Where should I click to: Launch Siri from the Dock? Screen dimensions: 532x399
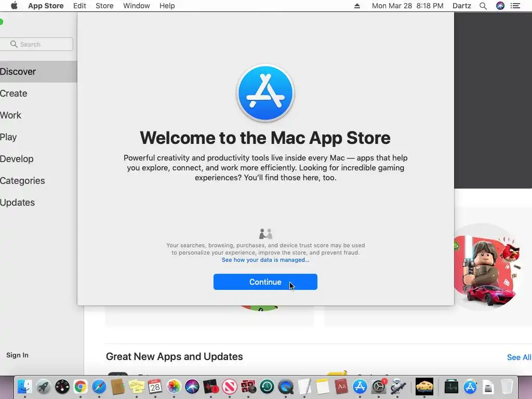[x=192, y=387]
